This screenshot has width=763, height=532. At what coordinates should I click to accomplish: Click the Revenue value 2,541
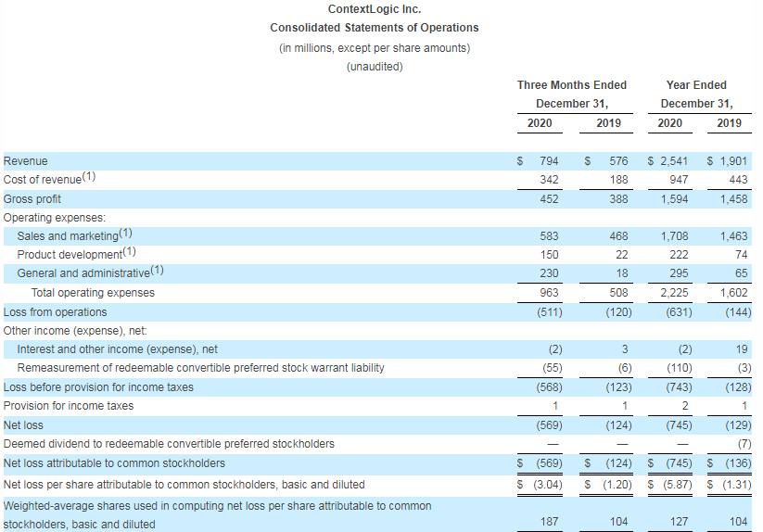tap(674, 161)
